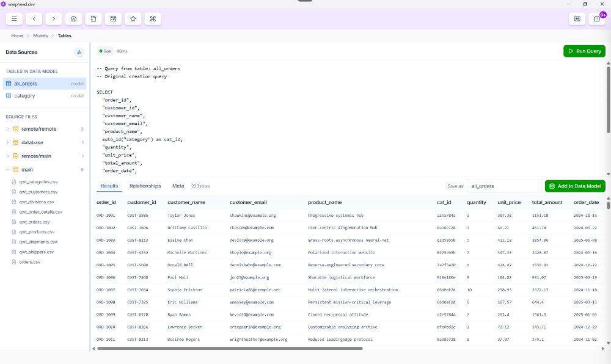The width and height of the screenshot is (611, 364).
Task: Open the qwt_order_details.csv file
Action: pyautogui.click(x=40, y=212)
